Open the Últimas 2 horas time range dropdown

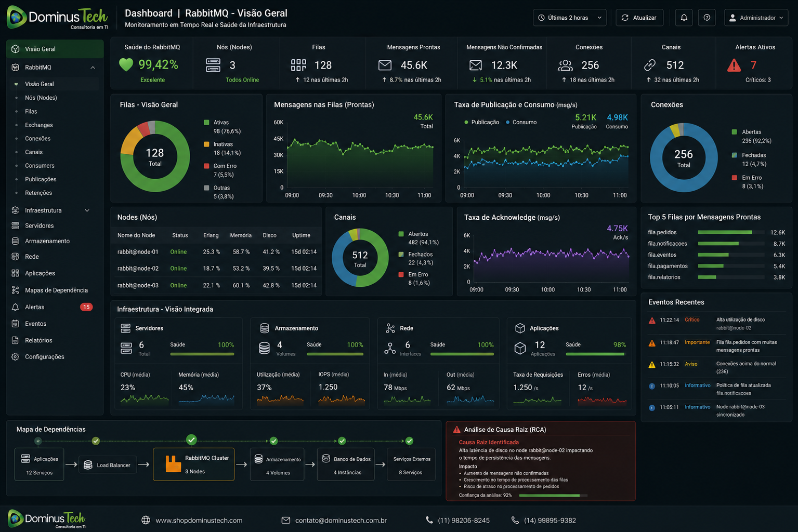(570, 18)
